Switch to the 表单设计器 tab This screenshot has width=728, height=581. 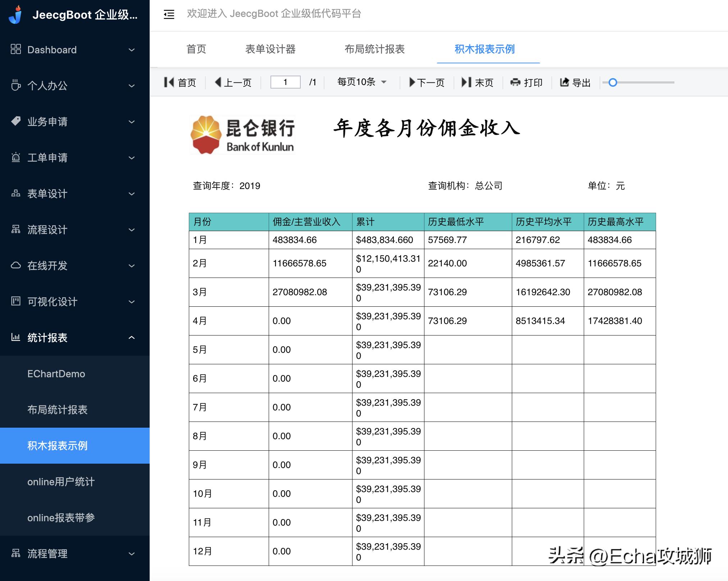click(x=270, y=50)
